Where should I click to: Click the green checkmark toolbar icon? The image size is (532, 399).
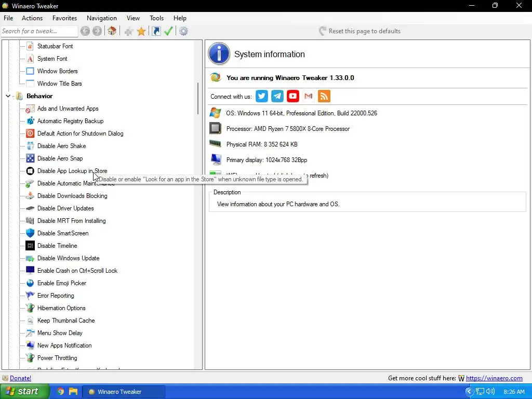(169, 31)
